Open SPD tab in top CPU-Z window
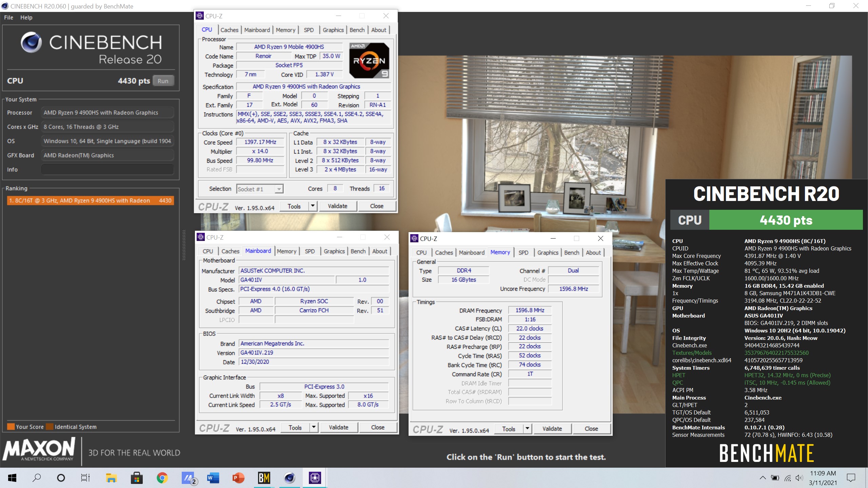This screenshot has width=868, height=488. click(x=309, y=30)
